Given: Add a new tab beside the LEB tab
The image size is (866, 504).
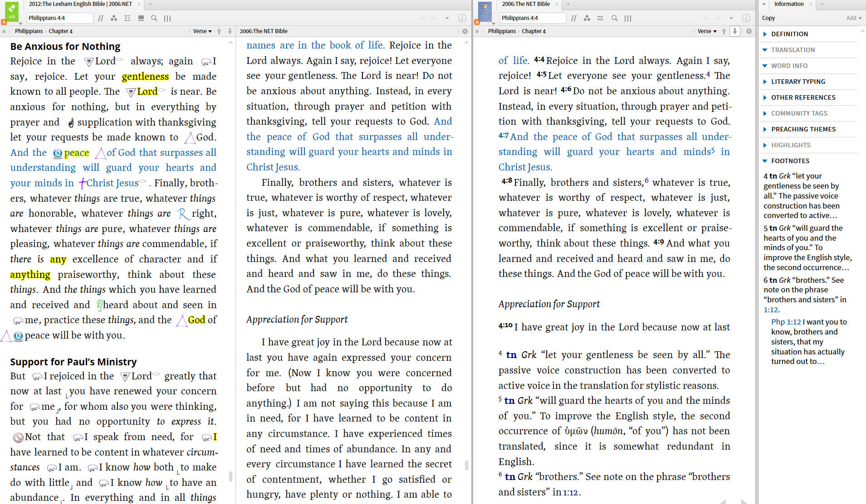Looking at the screenshot, I should [150, 4].
